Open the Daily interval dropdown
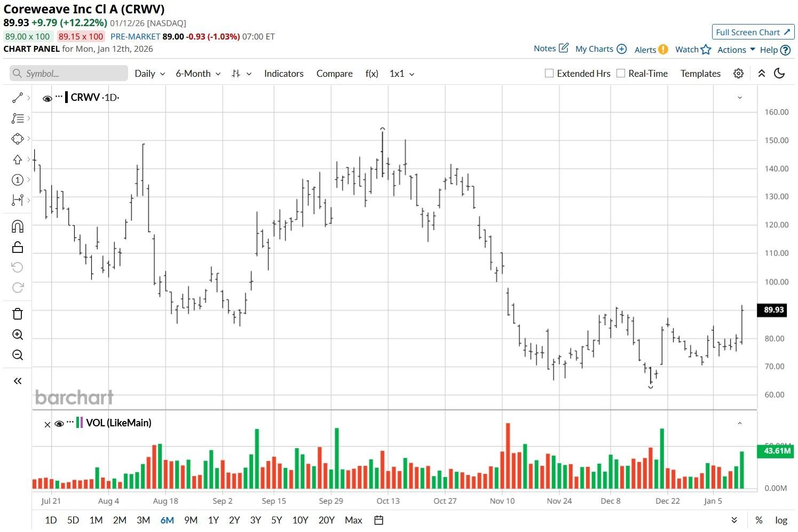This screenshot has width=798, height=532. pyautogui.click(x=150, y=74)
